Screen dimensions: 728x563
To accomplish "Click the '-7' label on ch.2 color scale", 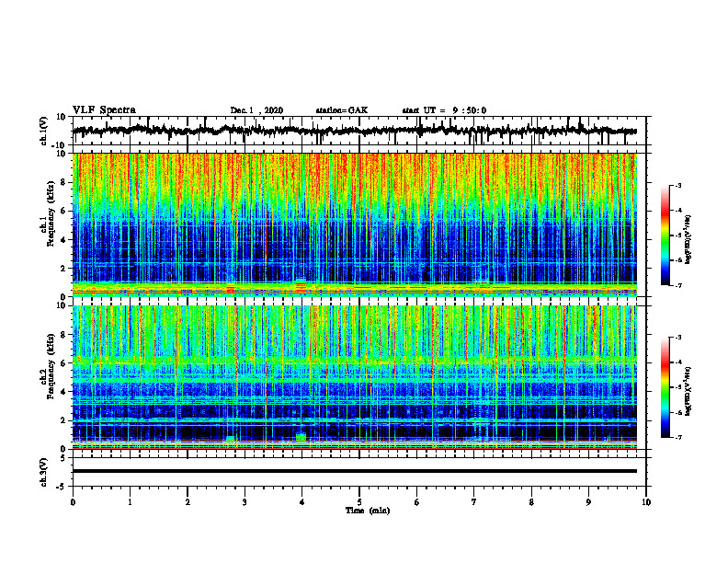I will (677, 437).
